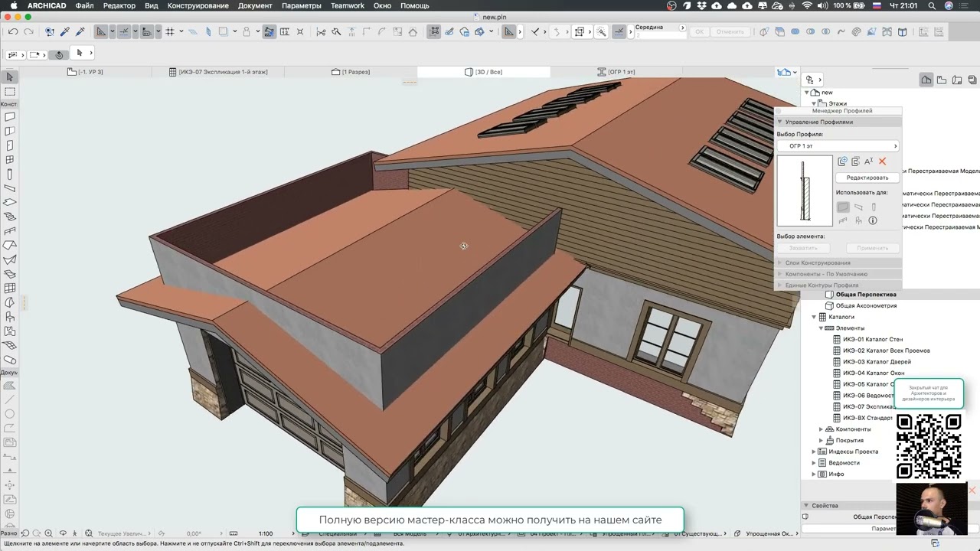
Task: Select the Pick Up Parameters eyedropper tool
Action: click(65, 31)
